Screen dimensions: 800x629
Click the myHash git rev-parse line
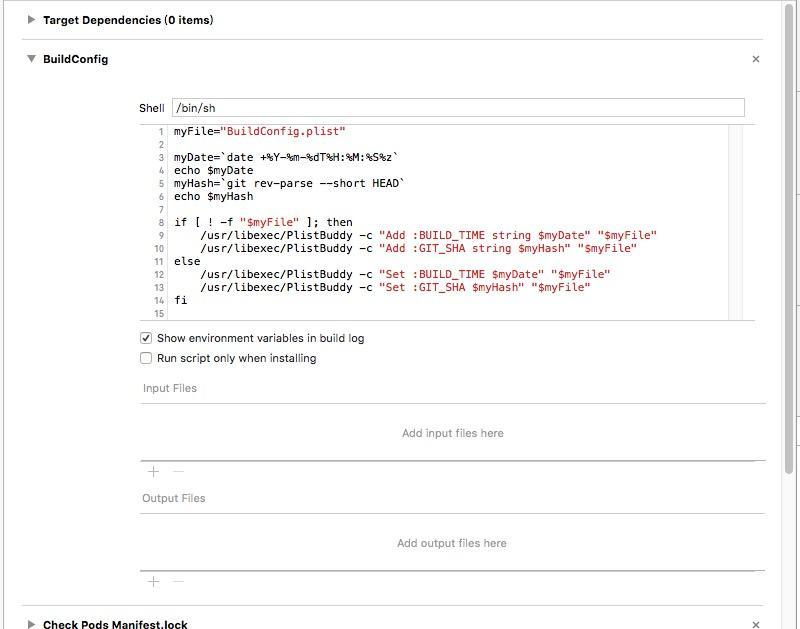[289, 183]
